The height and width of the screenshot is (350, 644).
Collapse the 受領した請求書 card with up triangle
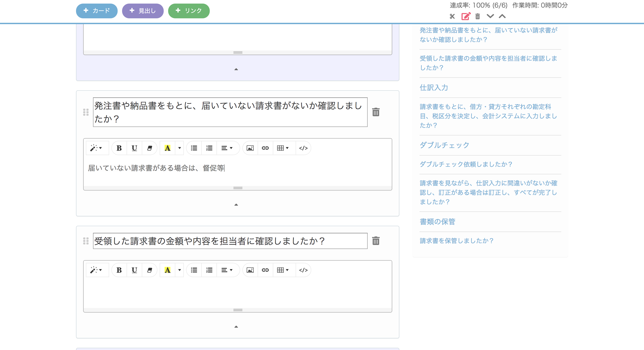point(236,327)
